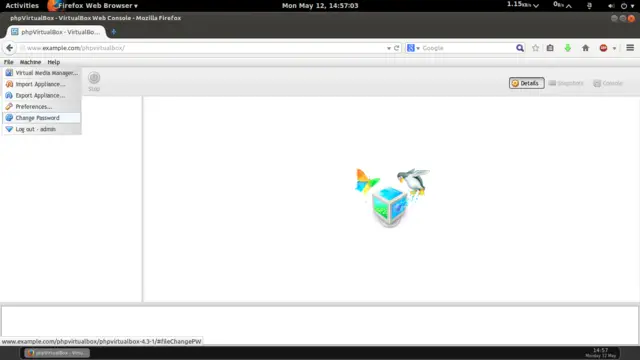Viewport: 640px width, 360px height.
Task: Go to the Firefox home page icon
Action: (585, 48)
